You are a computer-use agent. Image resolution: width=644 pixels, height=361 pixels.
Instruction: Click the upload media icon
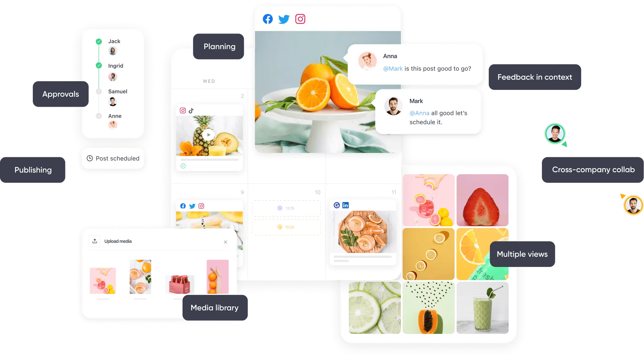click(94, 241)
